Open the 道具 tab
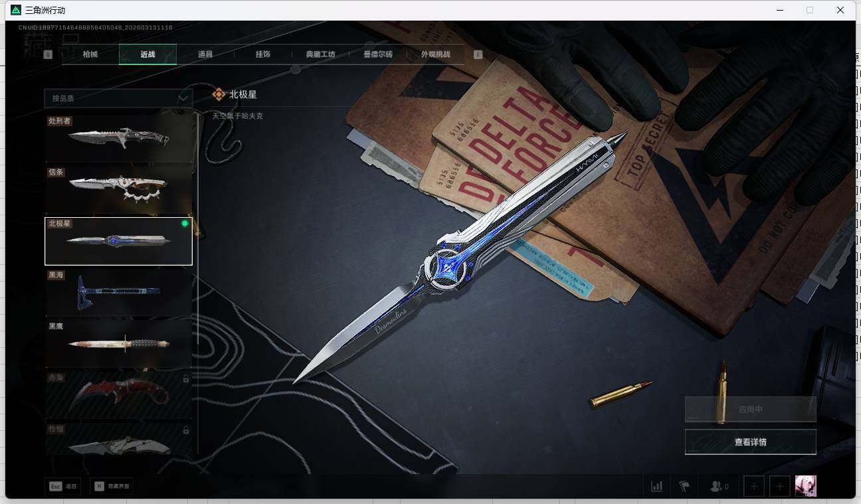 point(205,54)
